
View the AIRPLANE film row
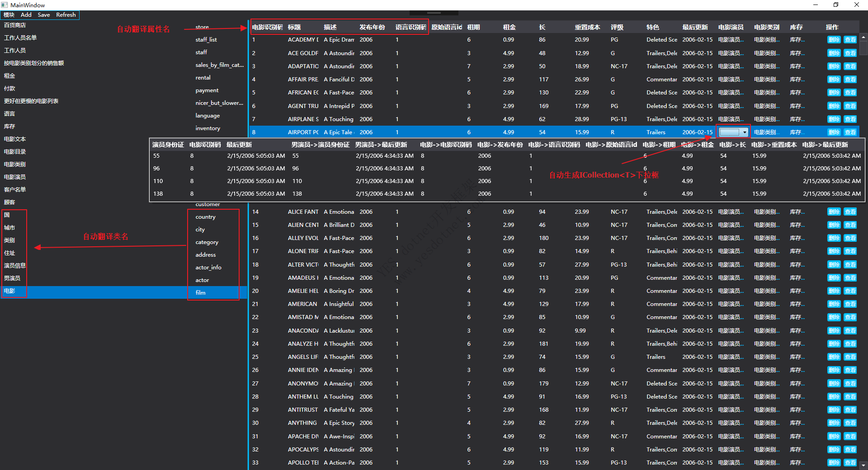click(x=850, y=119)
